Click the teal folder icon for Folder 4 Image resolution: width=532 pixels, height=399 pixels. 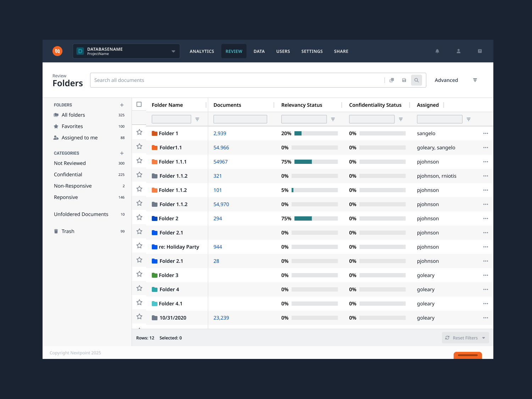[x=155, y=289]
